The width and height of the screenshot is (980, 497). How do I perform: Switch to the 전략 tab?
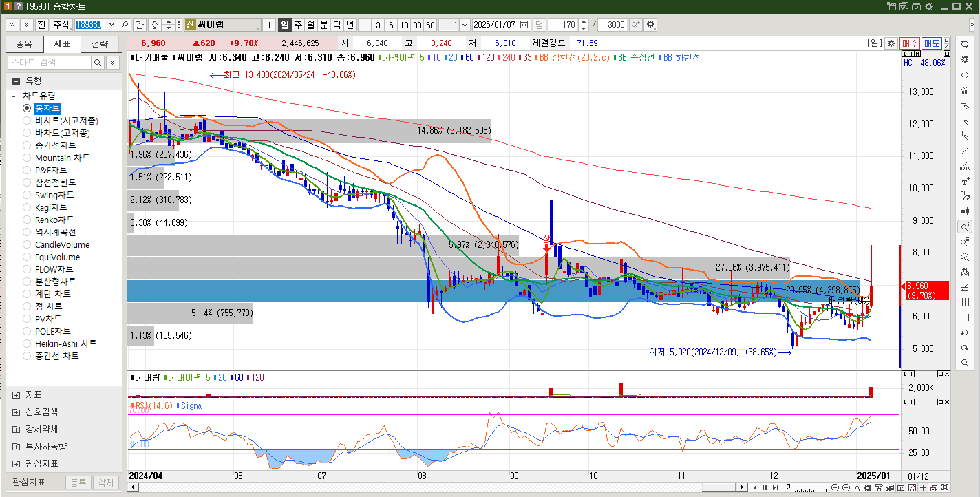coord(100,44)
